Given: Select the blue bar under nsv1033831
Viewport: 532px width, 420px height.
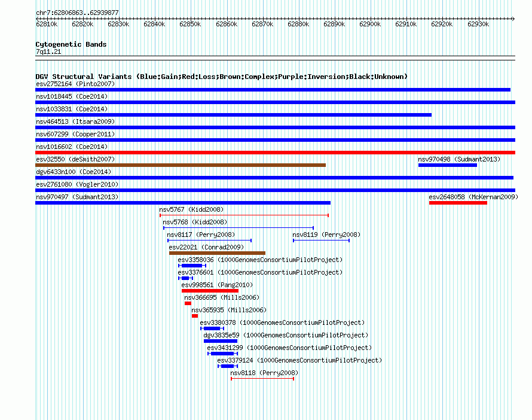Looking at the screenshot, I should click(234, 115).
